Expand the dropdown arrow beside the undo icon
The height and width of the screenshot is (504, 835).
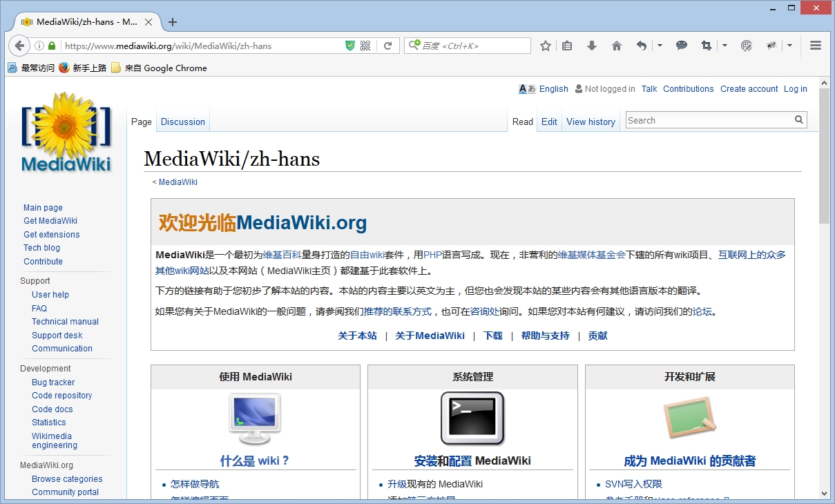[660, 46]
